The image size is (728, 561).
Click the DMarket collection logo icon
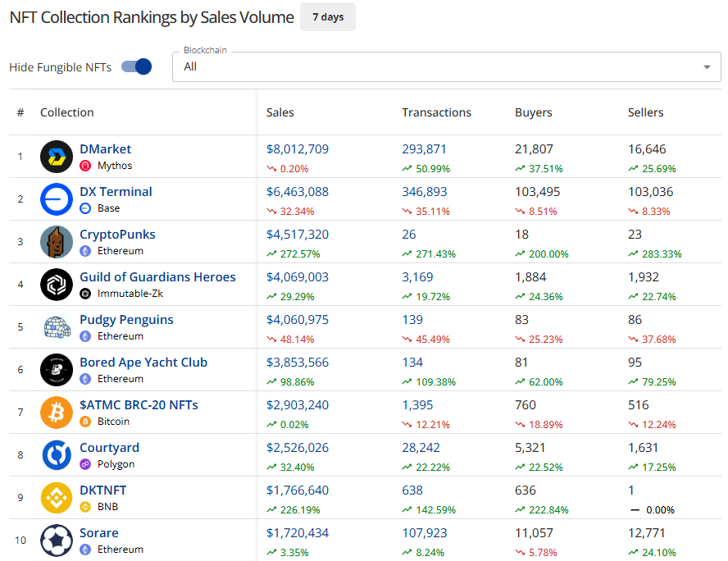57,157
